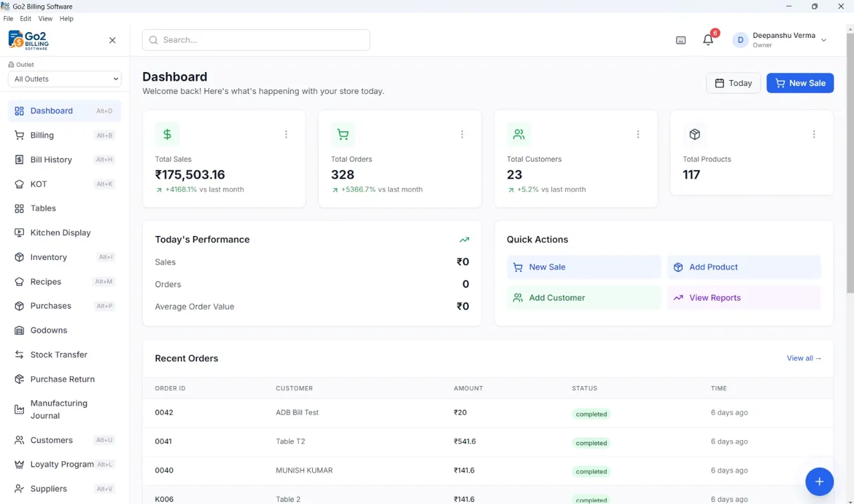Click the Today's Performance trend arrow icon

pyautogui.click(x=464, y=240)
